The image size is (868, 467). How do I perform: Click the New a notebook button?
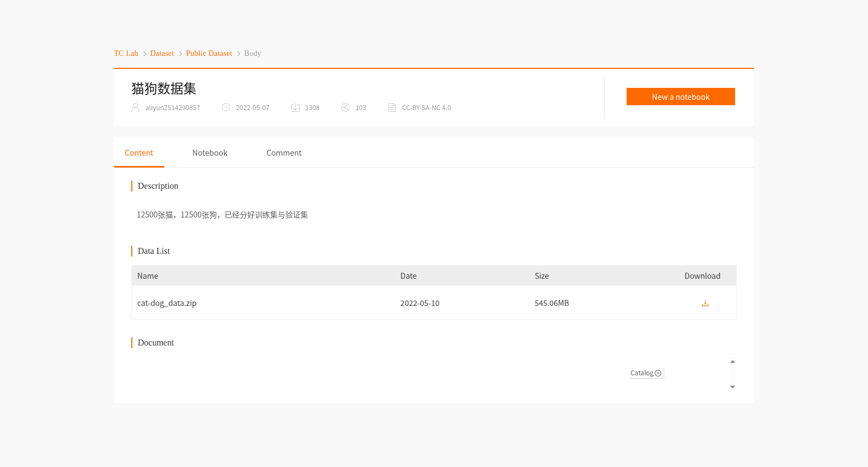click(x=681, y=97)
